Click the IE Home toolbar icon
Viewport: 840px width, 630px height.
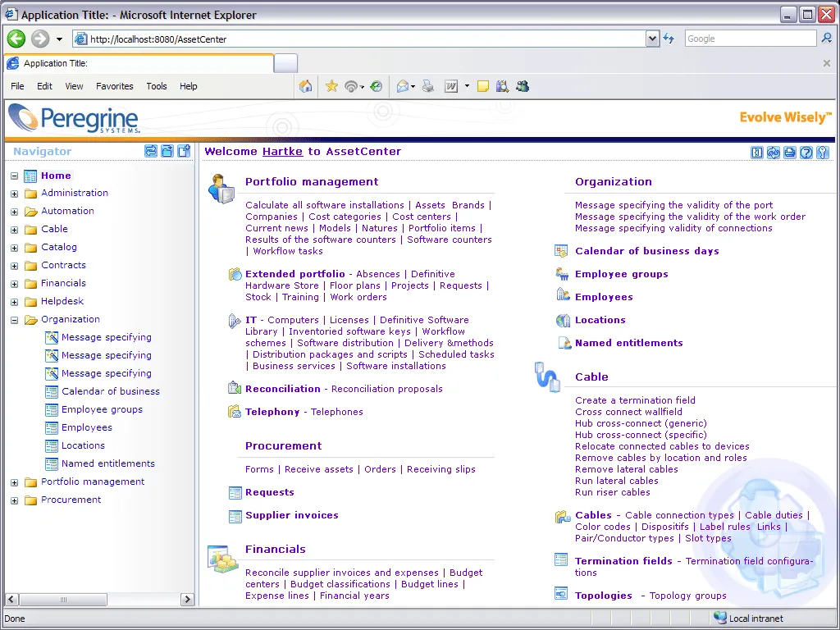(305, 86)
